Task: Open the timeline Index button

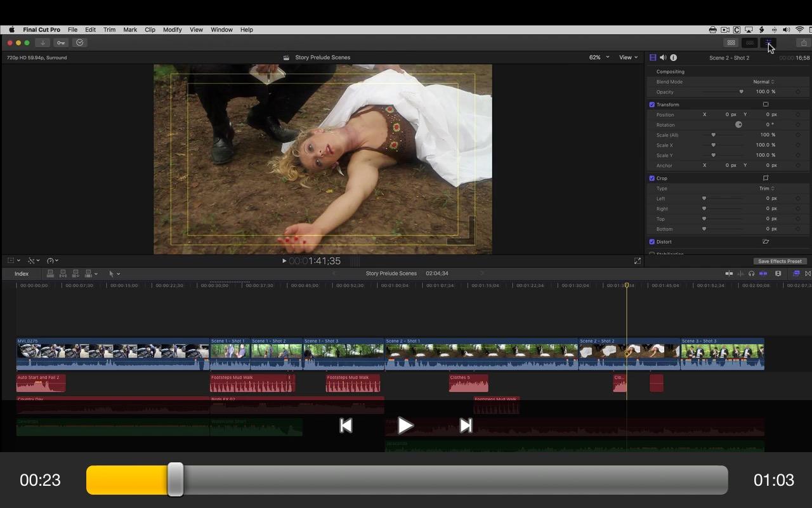Action: point(22,274)
